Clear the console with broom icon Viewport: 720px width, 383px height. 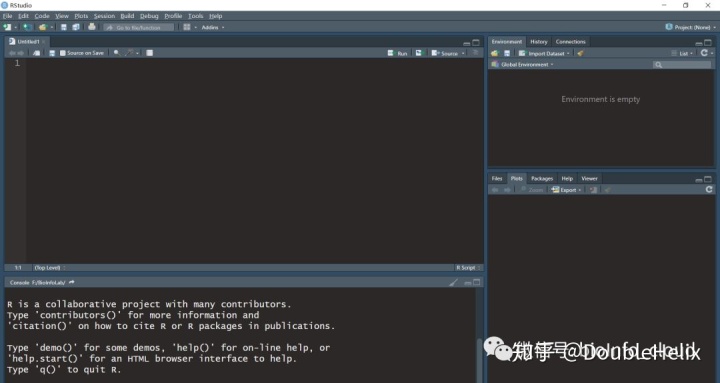click(454, 282)
